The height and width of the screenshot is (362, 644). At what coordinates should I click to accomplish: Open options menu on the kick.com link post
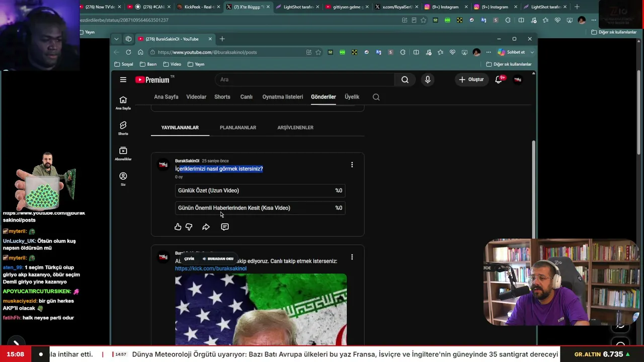coord(352,257)
